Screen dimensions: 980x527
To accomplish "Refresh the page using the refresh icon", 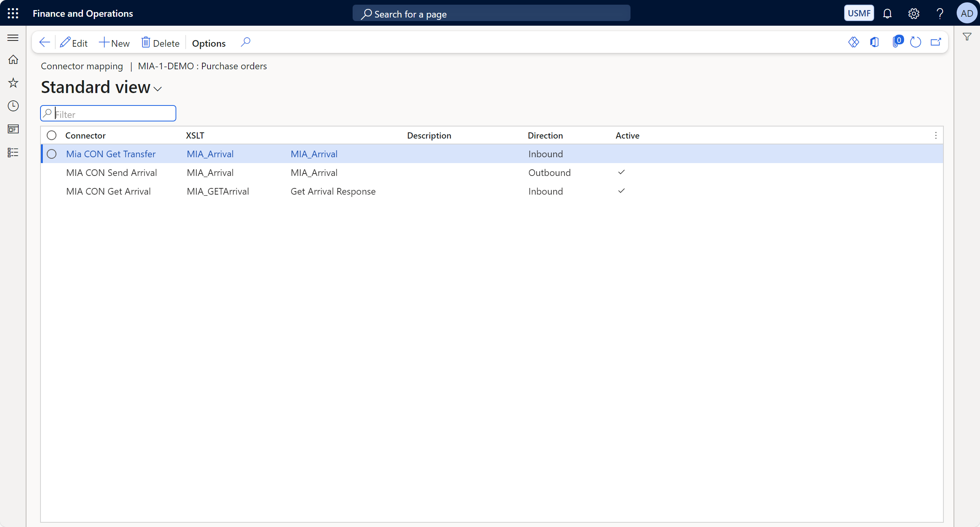I will 915,42.
